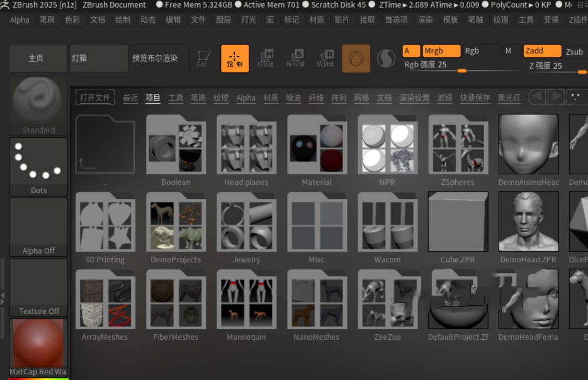Open the Material folder
This screenshot has height=380, width=588.
point(317,150)
